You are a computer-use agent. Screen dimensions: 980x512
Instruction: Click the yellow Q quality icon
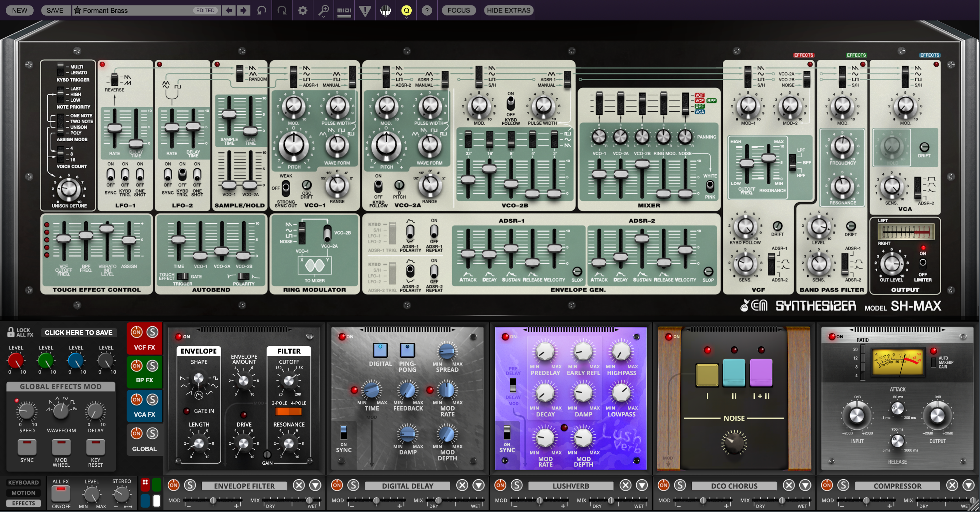[x=406, y=10]
